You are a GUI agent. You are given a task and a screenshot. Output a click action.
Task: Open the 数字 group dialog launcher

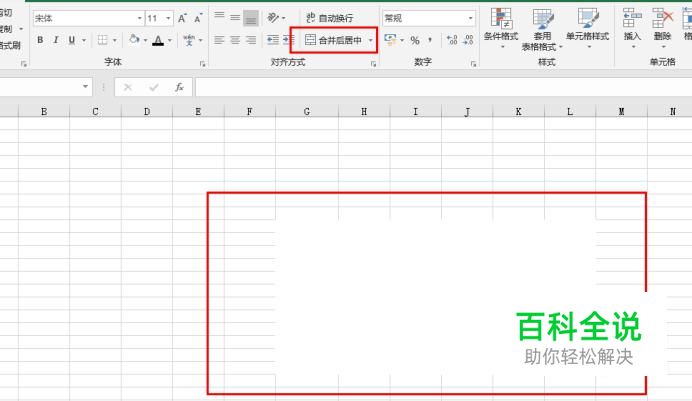point(474,64)
